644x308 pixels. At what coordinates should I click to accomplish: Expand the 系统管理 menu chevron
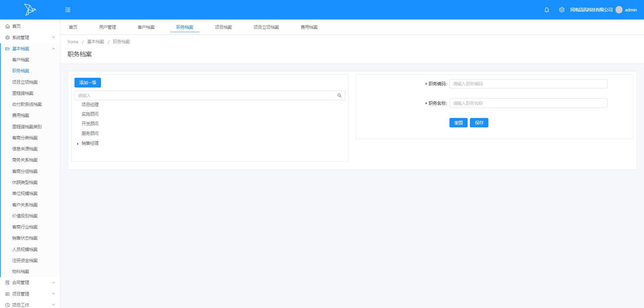pos(53,38)
